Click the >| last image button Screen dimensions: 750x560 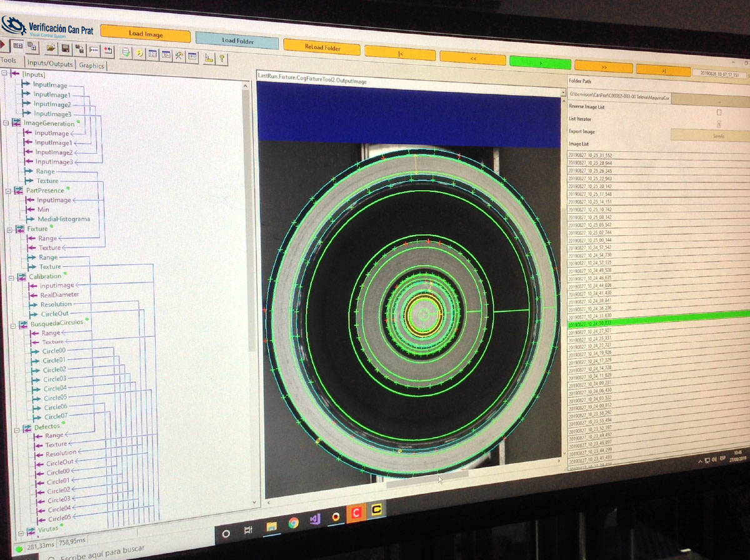[662, 70]
